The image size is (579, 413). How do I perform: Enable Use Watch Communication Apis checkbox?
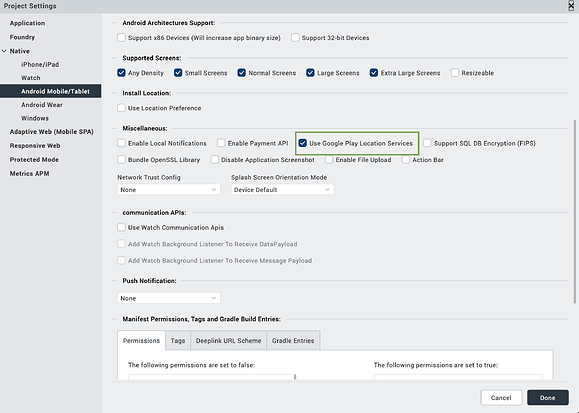(121, 227)
